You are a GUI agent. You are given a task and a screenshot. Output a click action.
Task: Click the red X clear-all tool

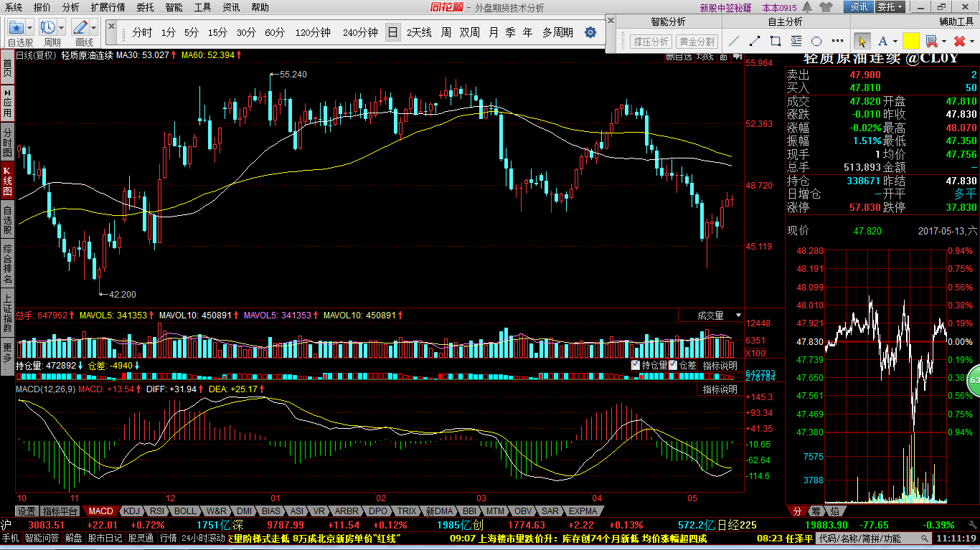(x=958, y=41)
